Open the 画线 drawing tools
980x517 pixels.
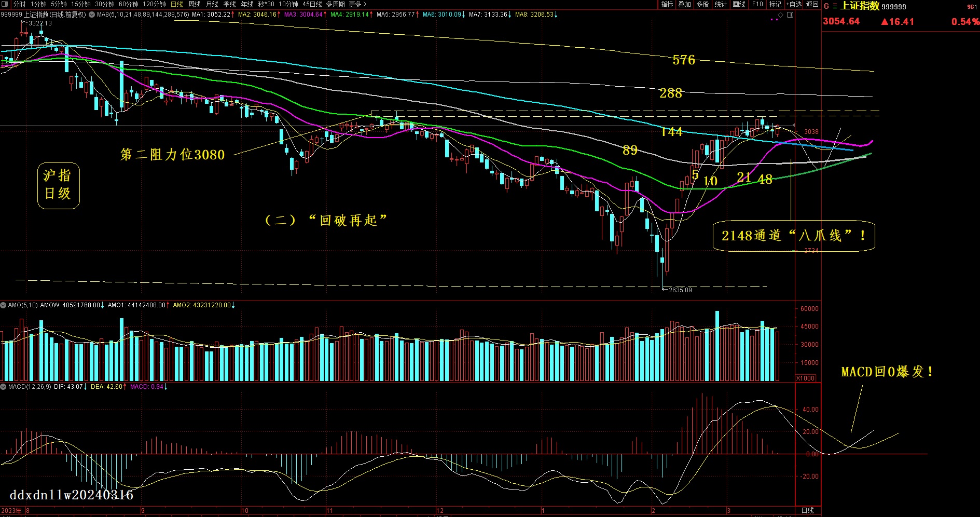[739, 4]
